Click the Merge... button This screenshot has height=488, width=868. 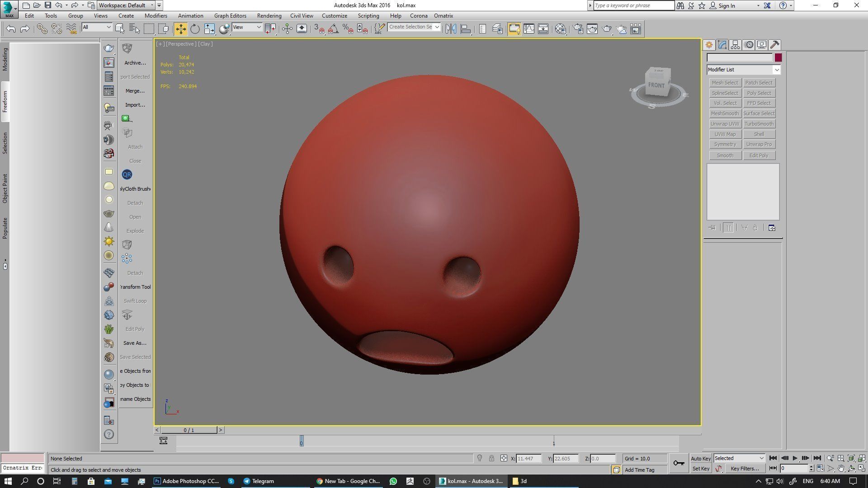click(x=135, y=91)
